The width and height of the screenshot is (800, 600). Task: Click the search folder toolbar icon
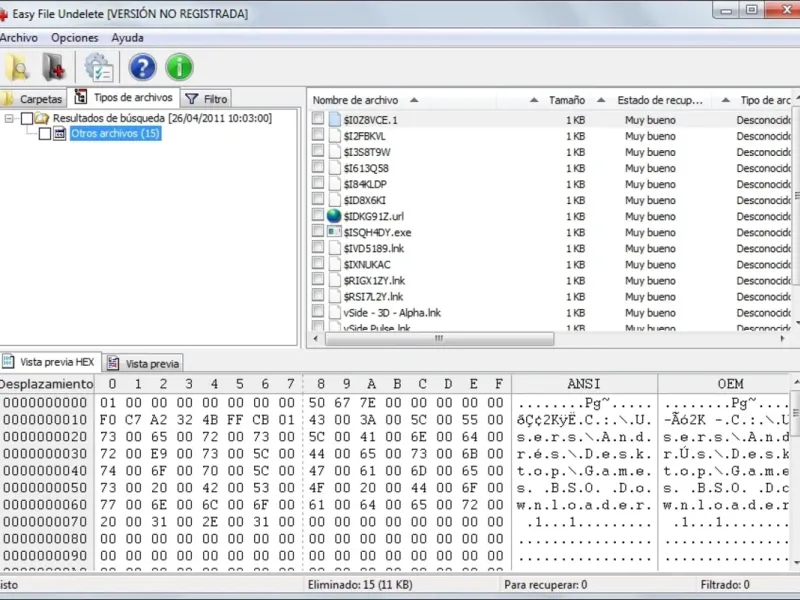(18, 68)
